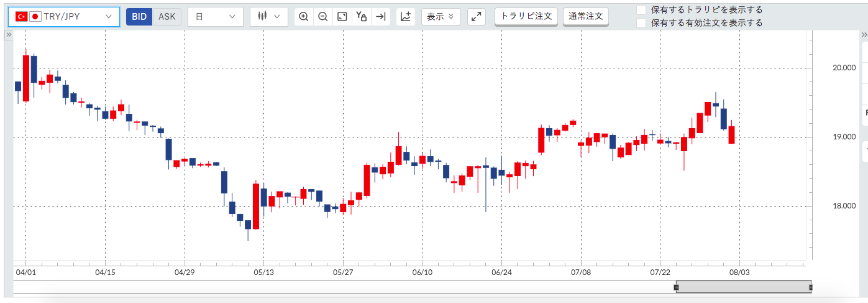Click the トラリピ注文 button

pos(526,16)
